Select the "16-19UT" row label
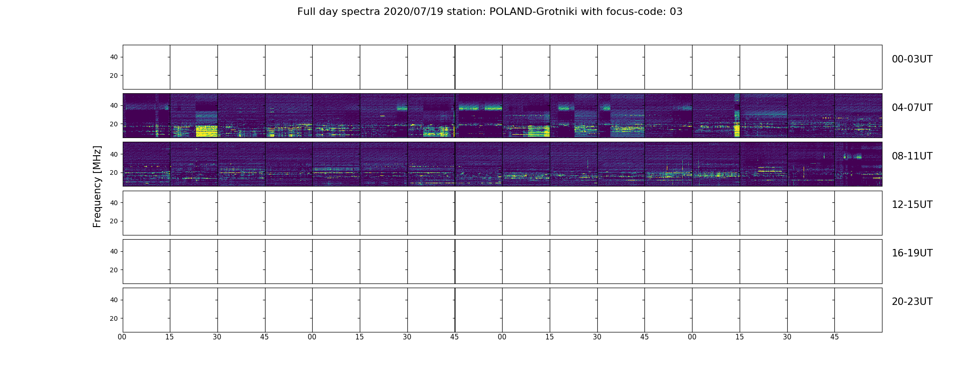The width and height of the screenshot is (980, 373). pos(912,253)
